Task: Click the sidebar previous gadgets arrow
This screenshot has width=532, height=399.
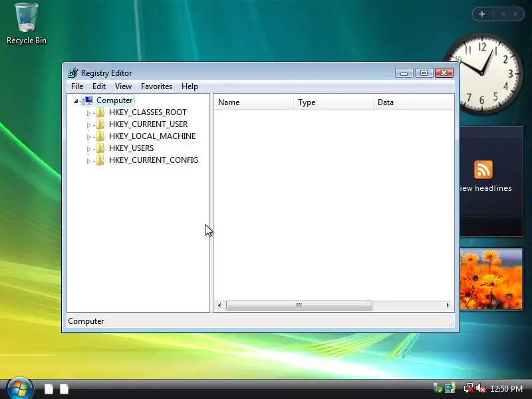Action: (503, 14)
